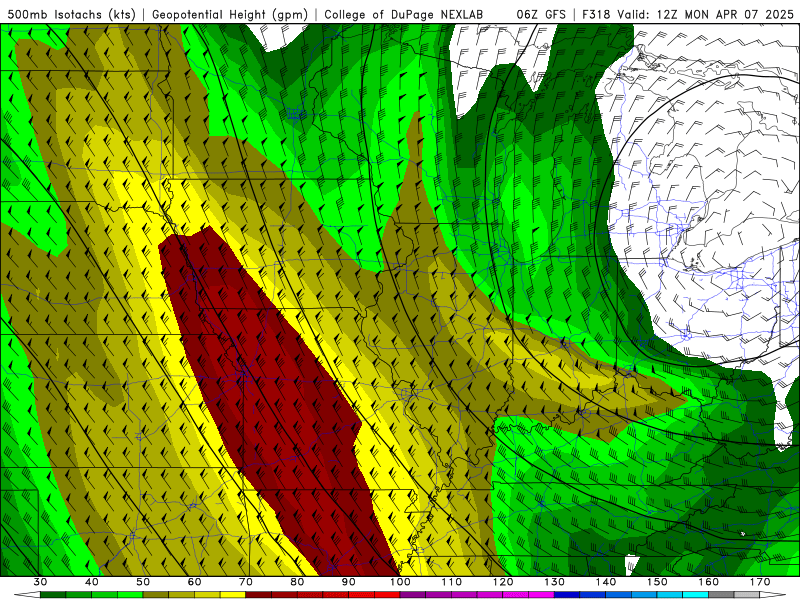Click the legend value 90
This screenshot has width=800, height=600.
(349, 582)
